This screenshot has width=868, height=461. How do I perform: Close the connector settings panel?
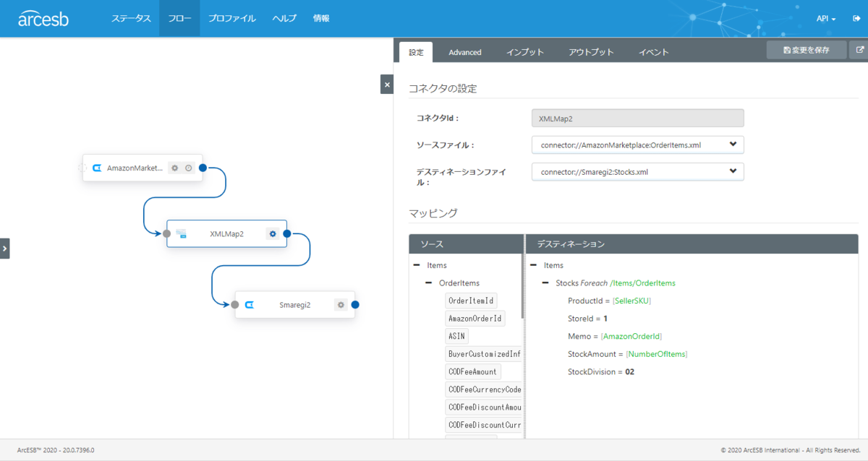387,85
